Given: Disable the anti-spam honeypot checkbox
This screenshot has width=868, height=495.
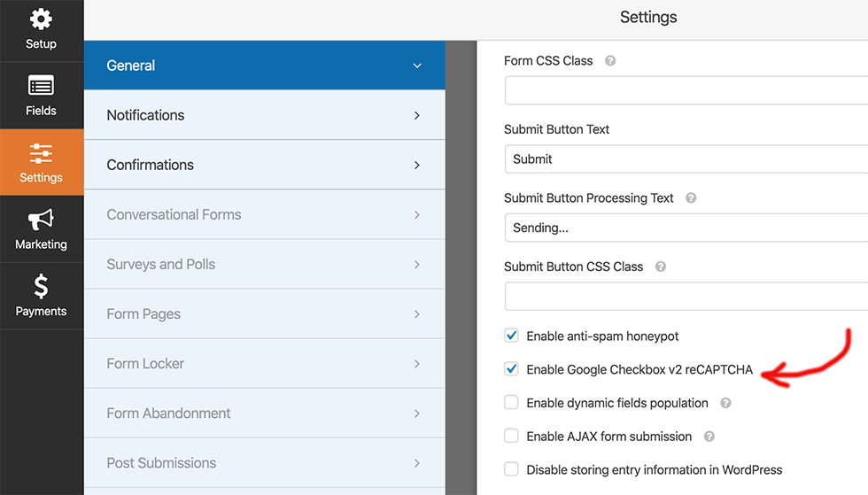Looking at the screenshot, I should [x=511, y=336].
